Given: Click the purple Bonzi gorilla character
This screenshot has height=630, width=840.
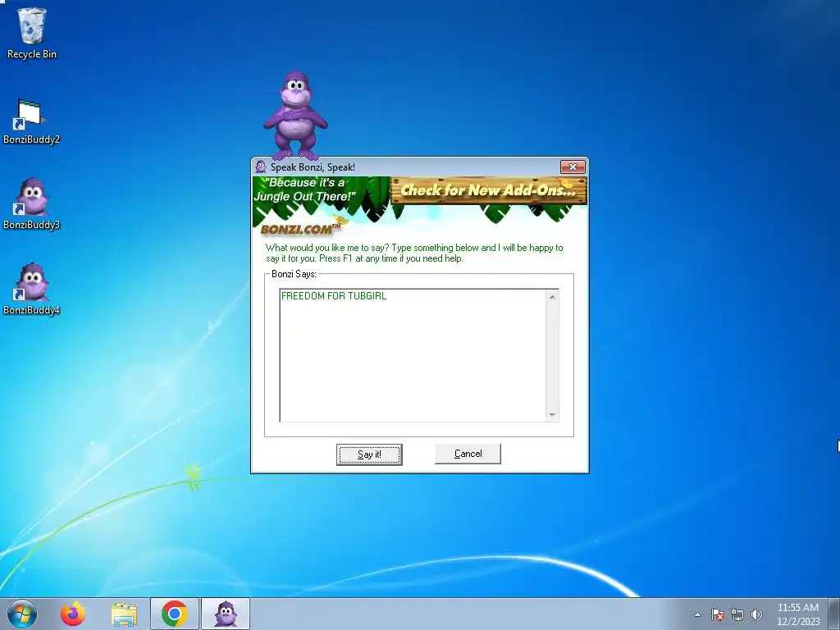Looking at the screenshot, I should click(295, 116).
